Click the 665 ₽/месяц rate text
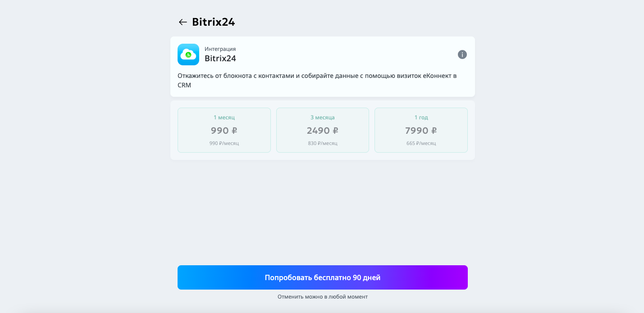This screenshot has height=313, width=644. pyautogui.click(x=421, y=143)
